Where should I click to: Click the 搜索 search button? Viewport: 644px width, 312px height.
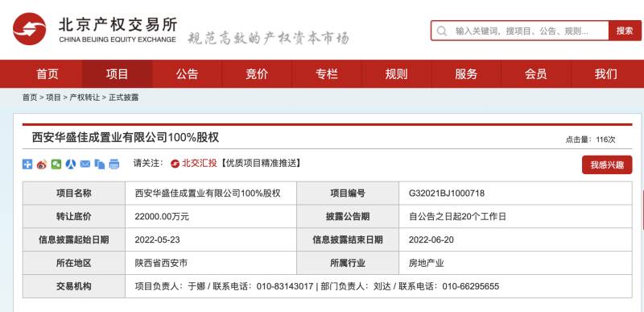pyautogui.click(x=625, y=31)
